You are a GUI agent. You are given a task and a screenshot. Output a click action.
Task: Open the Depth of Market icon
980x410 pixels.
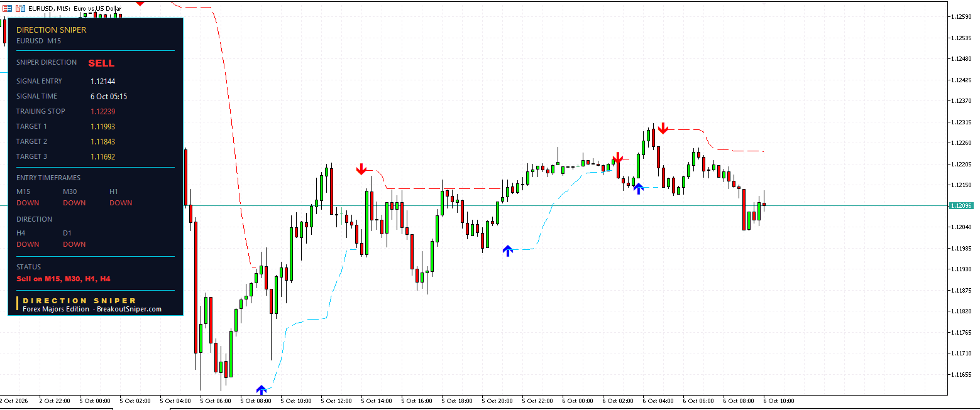click(20, 8)
